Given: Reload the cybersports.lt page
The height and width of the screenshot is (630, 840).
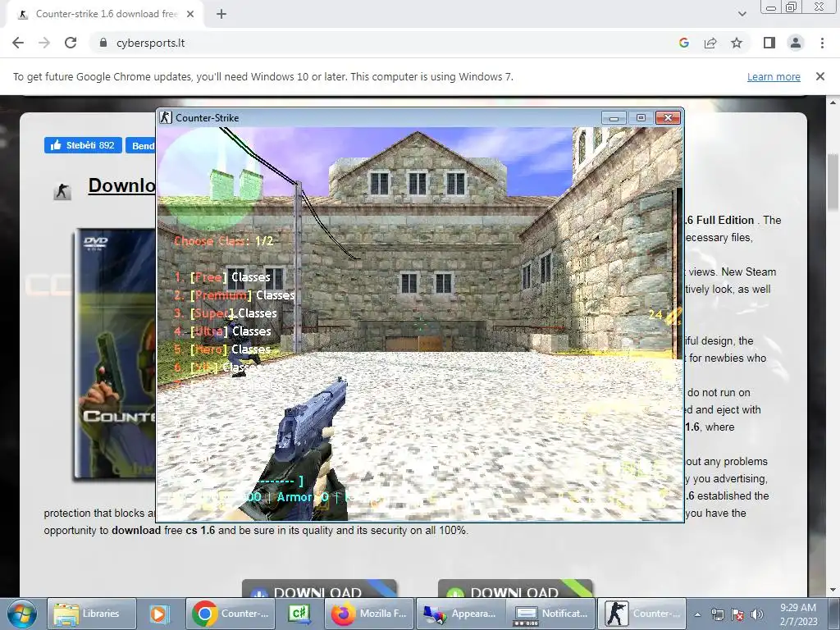Looking at the screenshot, I should (x=71, y=43).
